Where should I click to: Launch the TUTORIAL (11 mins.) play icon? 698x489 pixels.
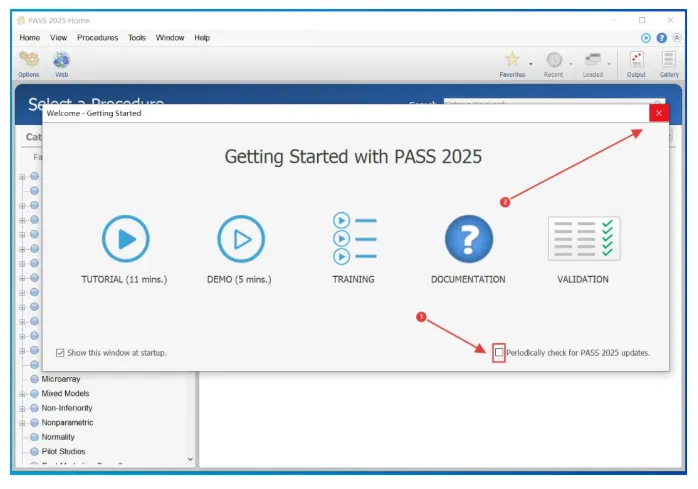tap(126, 239)
